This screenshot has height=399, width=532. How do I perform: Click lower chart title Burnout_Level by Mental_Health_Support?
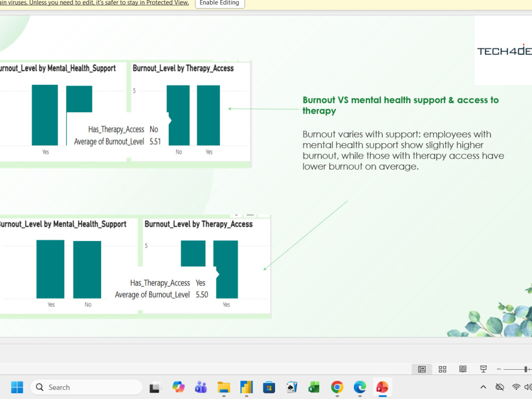(x=62, y=225)
